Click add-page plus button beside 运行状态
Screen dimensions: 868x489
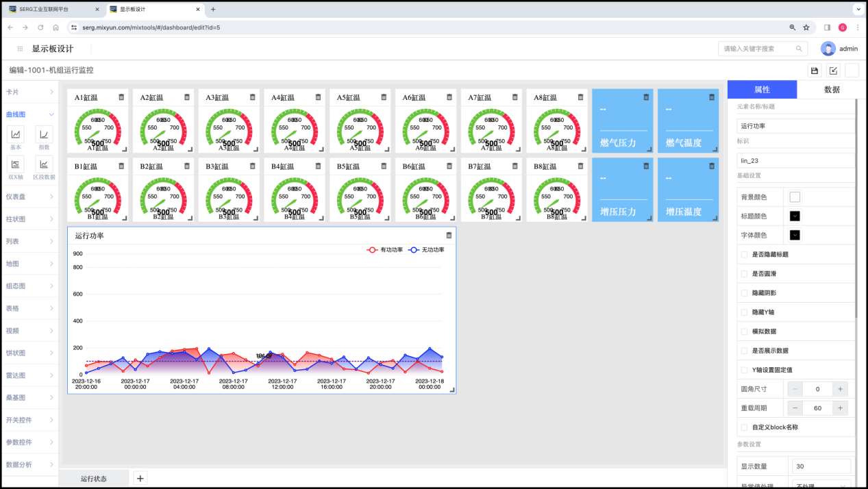(140, 478)
